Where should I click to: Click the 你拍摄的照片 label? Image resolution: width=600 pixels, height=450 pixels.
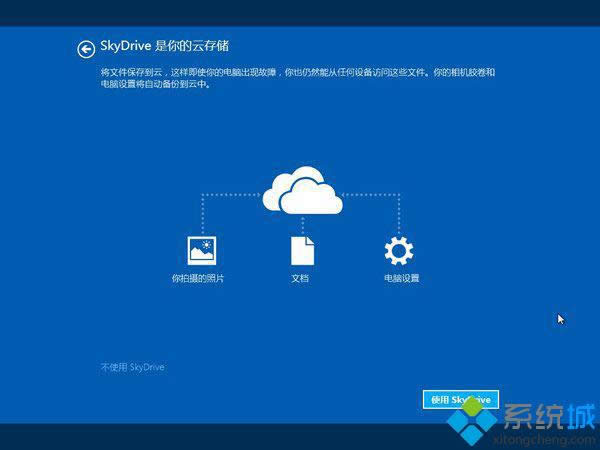[197, 278]
